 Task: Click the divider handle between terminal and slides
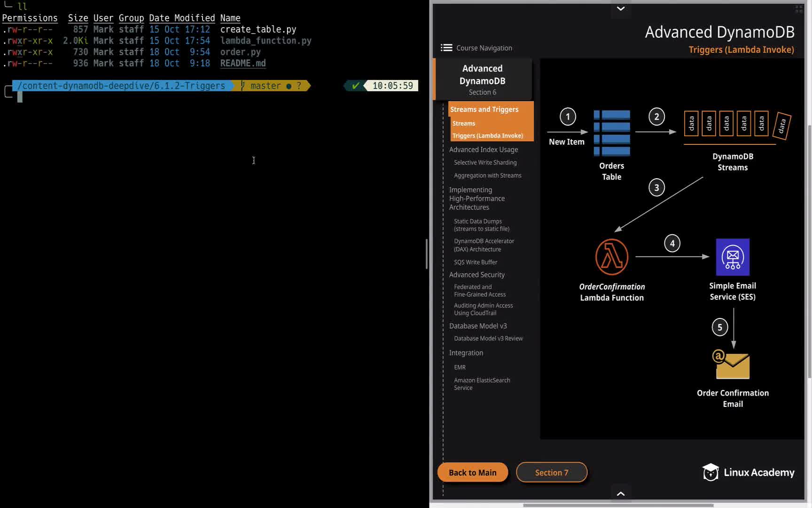[x=427, y=254]
